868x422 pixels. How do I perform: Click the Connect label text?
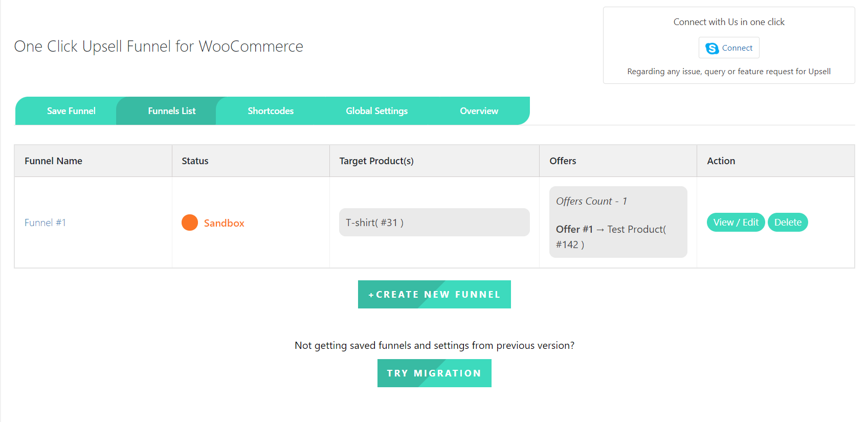pos(737,48)
